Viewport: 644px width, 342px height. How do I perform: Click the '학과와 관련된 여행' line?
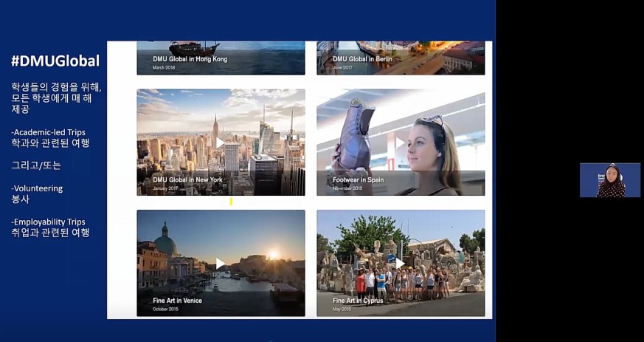pos(50,143)
